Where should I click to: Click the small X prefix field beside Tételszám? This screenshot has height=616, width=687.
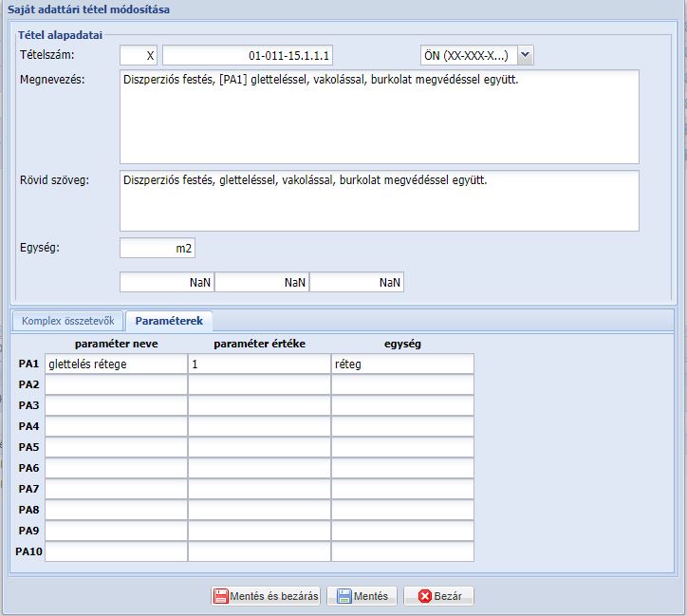tap(139, 55)
